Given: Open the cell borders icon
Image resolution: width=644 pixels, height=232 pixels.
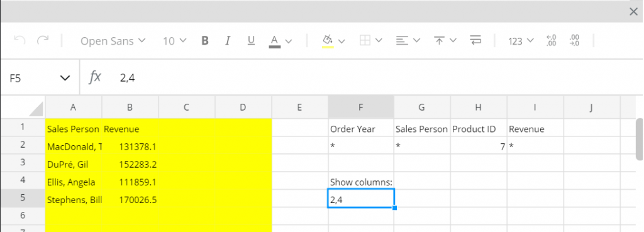Looking at the screenshot, I should (365, 41).
